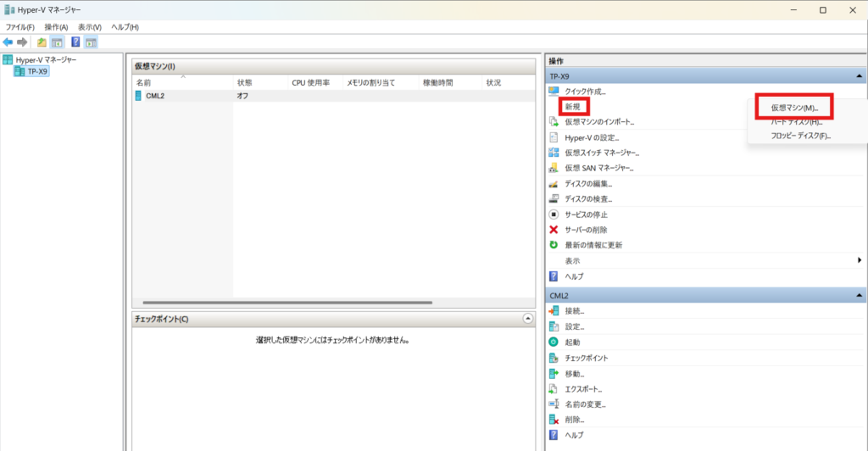Image resolution: width=868 pixels, height=451 pixels.
Task: Click the red X サーバーの削除 icon
Action: point(554,230)
